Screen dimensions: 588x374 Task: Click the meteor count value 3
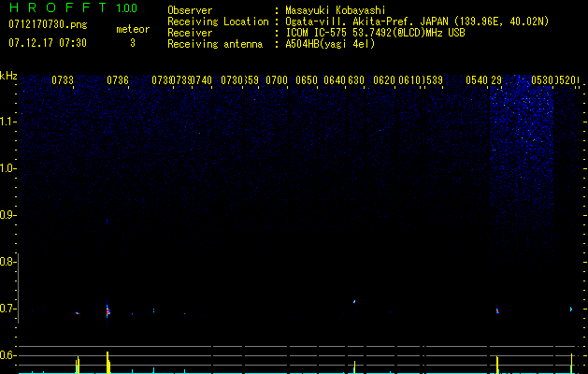point(133,43)
